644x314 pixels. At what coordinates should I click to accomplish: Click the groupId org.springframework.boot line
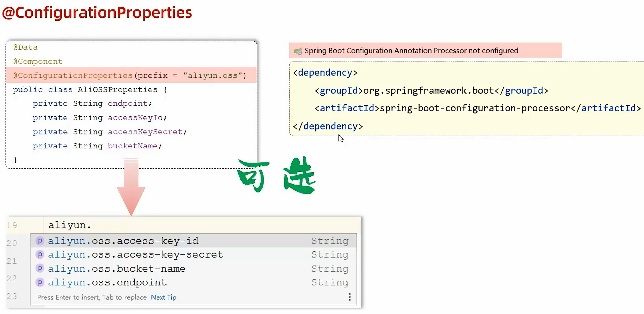pos(428,91)
